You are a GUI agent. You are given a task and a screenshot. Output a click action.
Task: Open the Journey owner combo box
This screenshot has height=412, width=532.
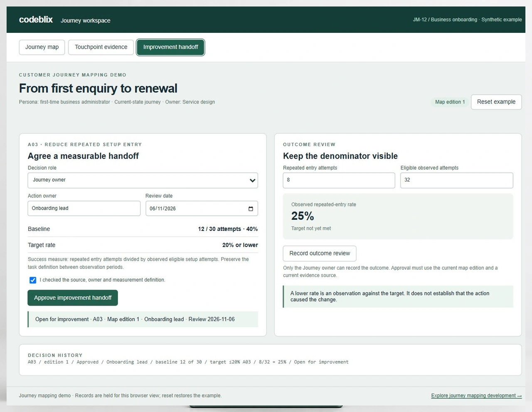143,180
